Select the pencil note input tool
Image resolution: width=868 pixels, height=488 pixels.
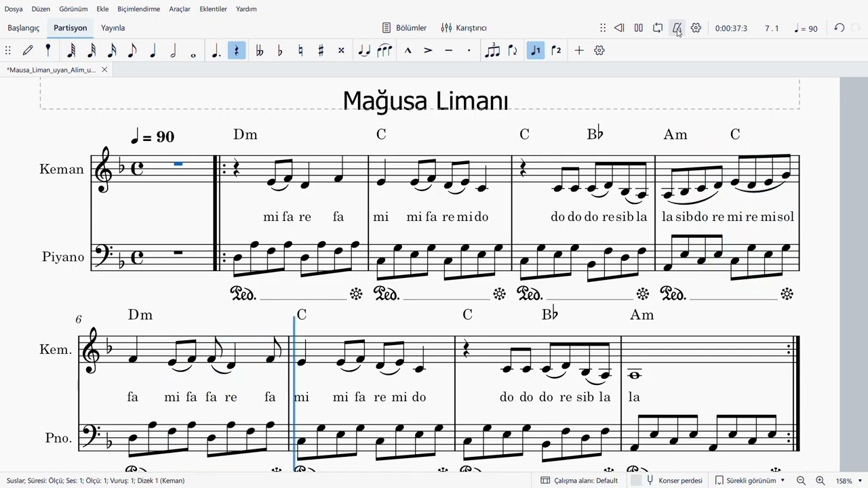[x=28, y=50]
